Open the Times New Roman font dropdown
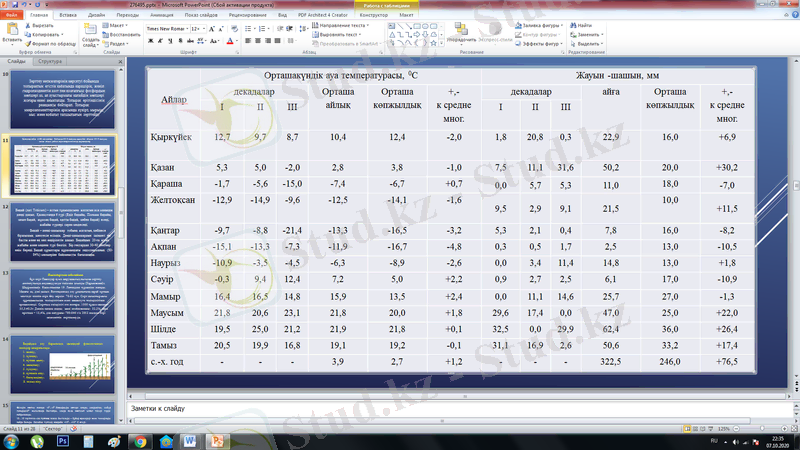Image resolution: width=800 pixels, height=450 pixels. [165, 28]
